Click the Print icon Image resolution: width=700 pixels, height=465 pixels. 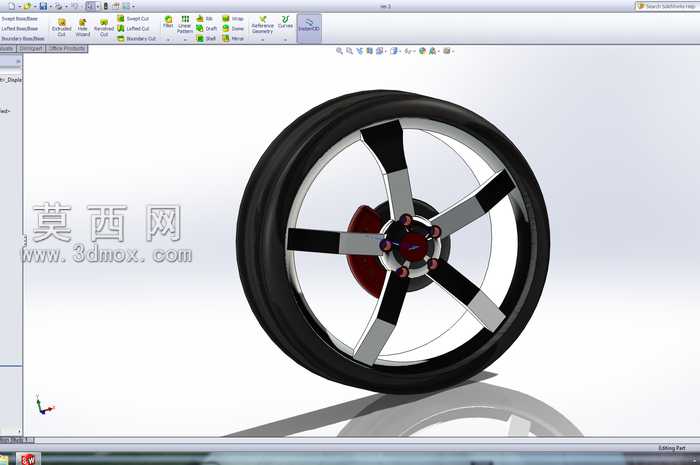pos(58,6)
